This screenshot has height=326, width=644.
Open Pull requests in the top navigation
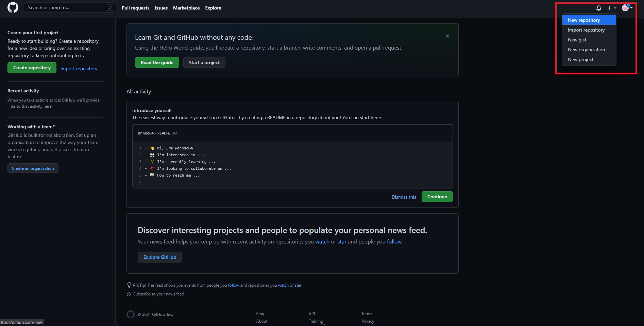point(135,8)
